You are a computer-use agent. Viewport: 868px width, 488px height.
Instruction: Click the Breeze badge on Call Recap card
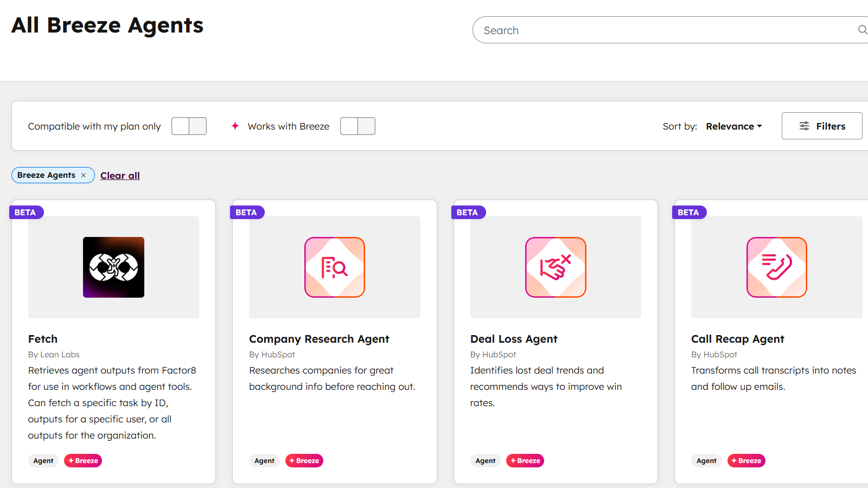tap(746, 461)
